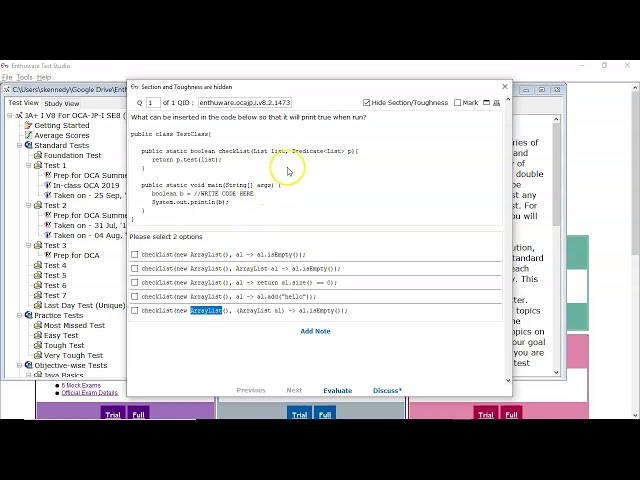640x480 pixels.
Task: Click the Easy Test folder icon
Action: 38,335
